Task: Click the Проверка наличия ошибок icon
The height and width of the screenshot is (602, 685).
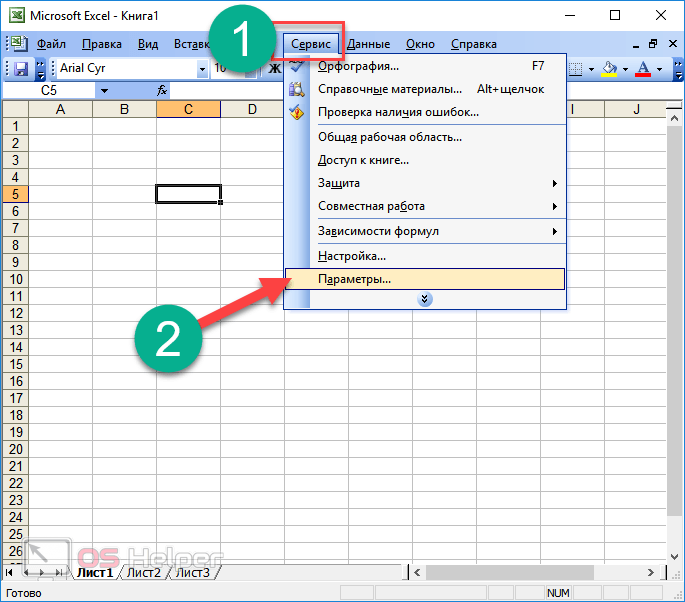Action: [x=297, y=112]
